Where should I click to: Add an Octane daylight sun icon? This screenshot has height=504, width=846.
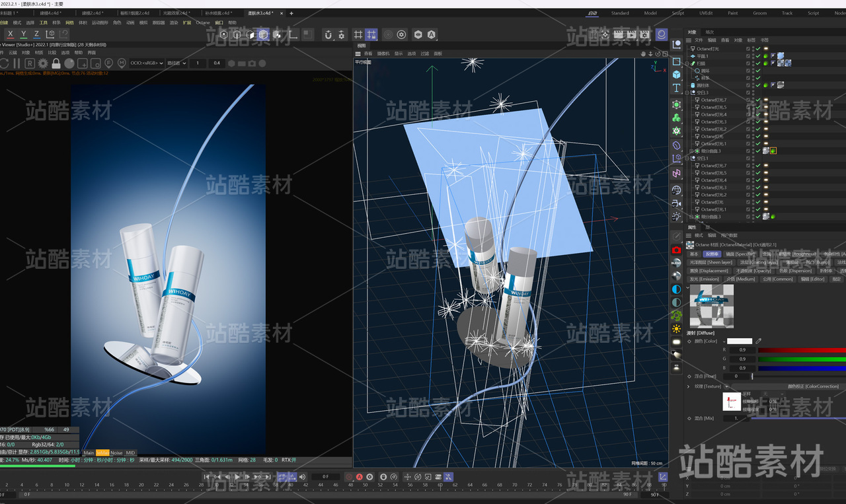677,328
